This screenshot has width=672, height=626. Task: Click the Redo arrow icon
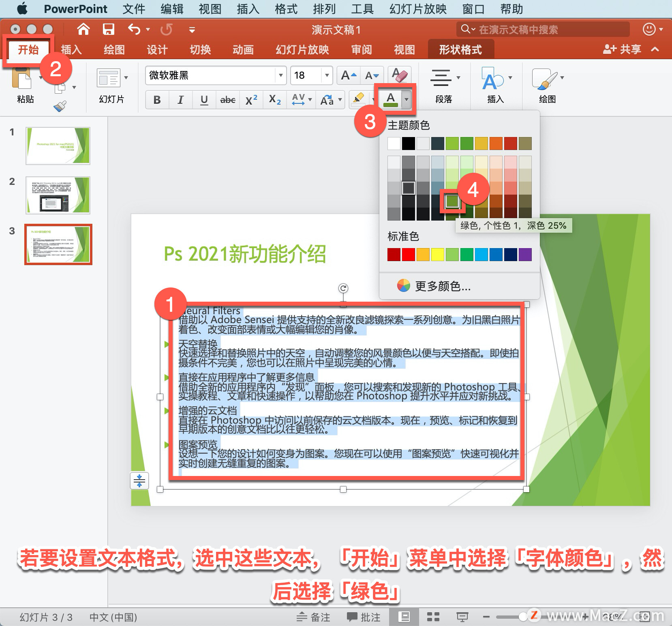coord(166,29)
